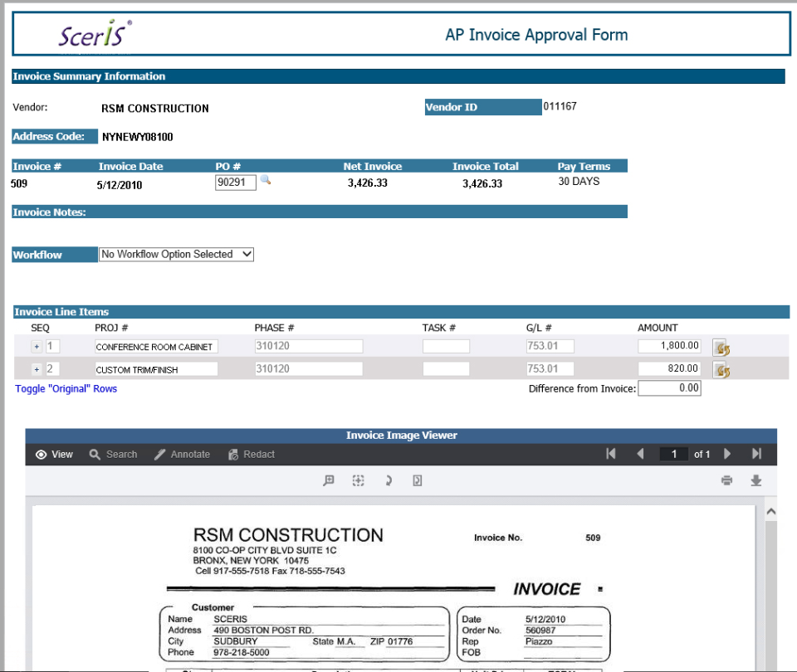The height and width of the screenshot is (672, 797).
Task: Click the 820.00 amount field
Action: point(669,368)
